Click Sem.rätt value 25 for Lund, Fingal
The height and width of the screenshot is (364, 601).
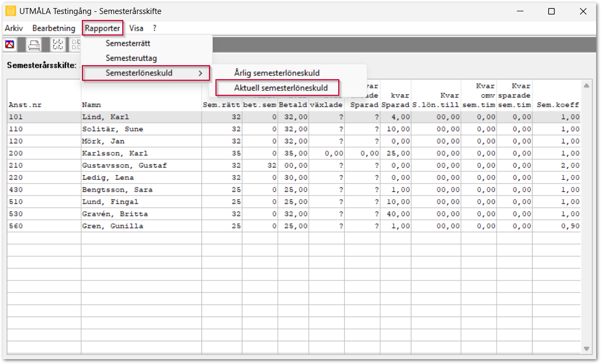tap(236, 201)
